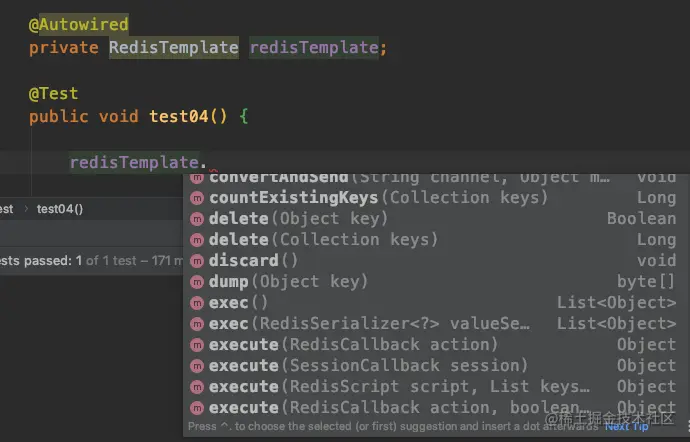690x442 pixels.
Task: Click method icon beside execute(RedisScript script…)
Action: tap(197, 387)
